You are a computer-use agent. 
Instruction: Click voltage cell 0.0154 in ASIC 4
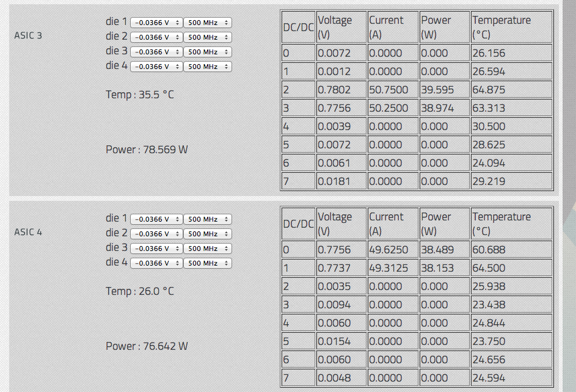[341, 341]
